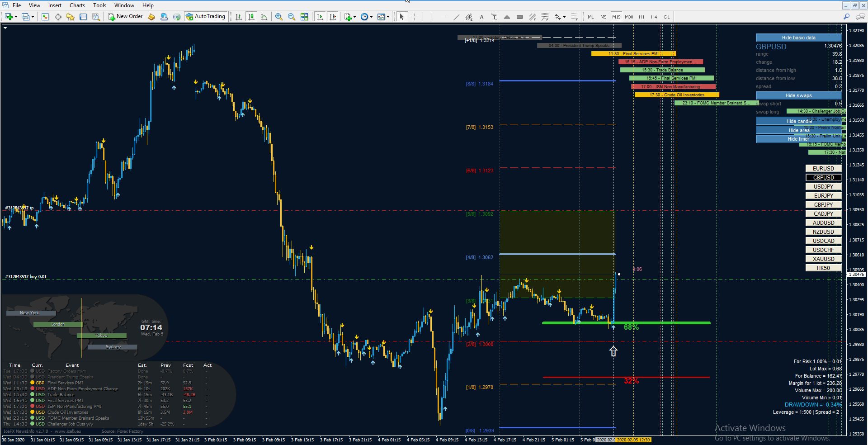
Task: Click the Zoom In magnifier icon
Action: 279,17
